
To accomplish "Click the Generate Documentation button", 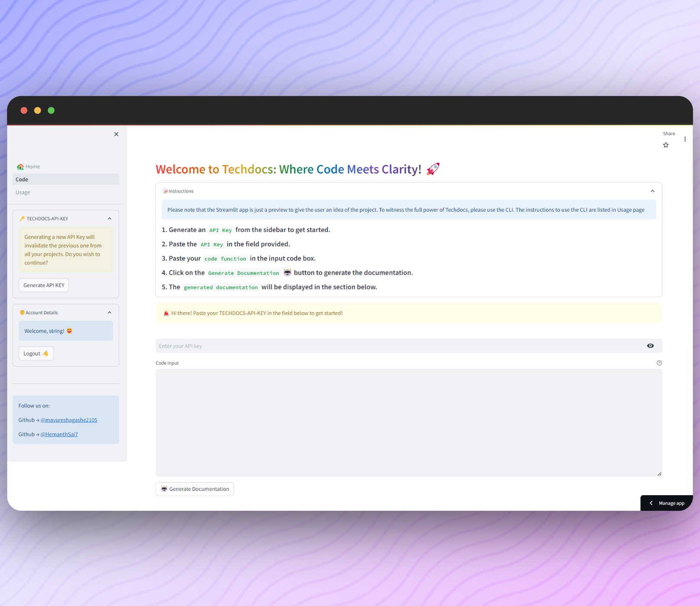I will click(x=194, y=489).
